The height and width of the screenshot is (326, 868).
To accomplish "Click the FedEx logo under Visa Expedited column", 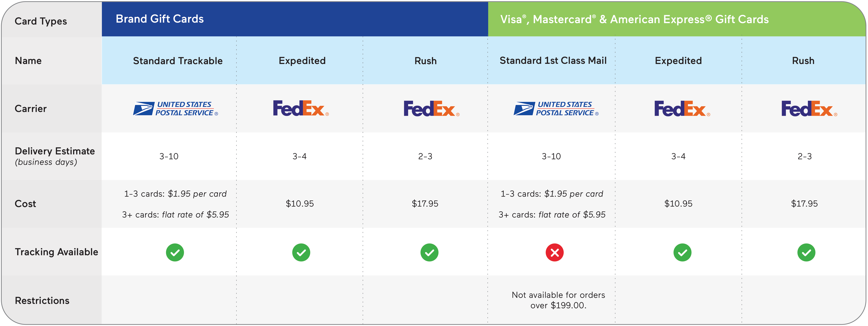I will click(x=682, y=109).
